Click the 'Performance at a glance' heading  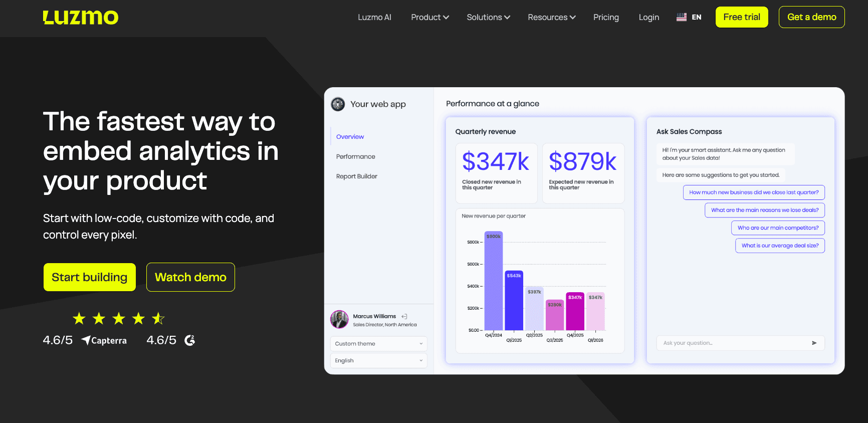[x=493, y=104]
